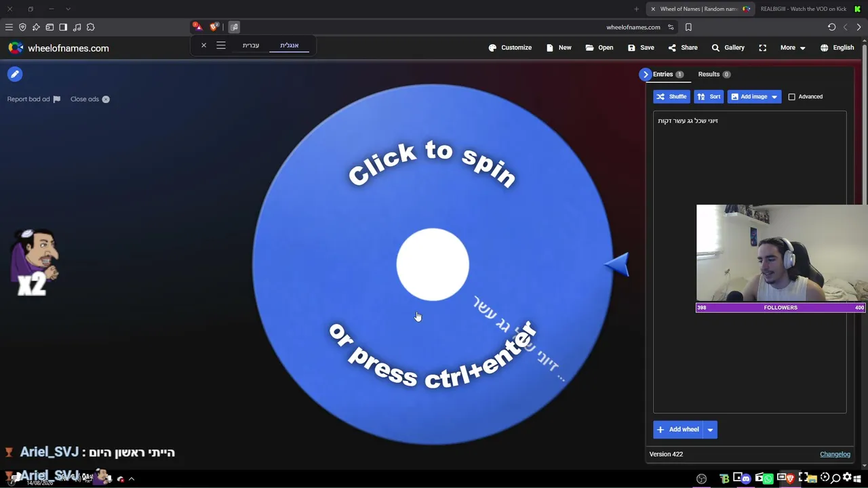Select the עברית tab in translate popup

(251, 45)
